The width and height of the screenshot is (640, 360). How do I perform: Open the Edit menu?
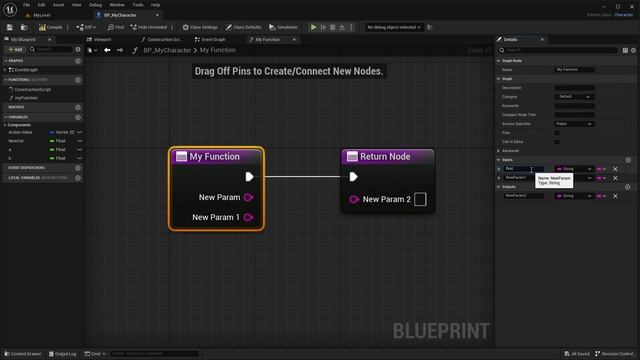click(x=41, y=5)
